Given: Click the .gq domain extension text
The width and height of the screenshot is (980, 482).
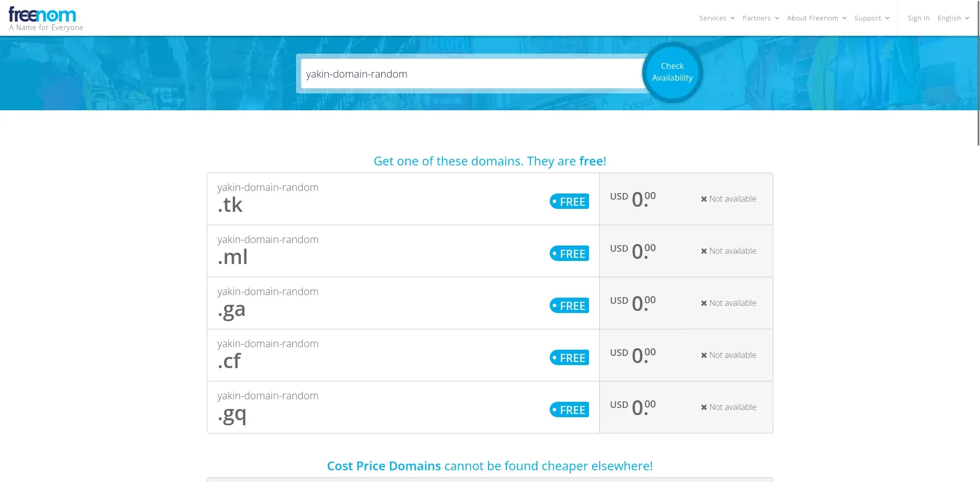Looking at the screenshot, I should (232, 414).
